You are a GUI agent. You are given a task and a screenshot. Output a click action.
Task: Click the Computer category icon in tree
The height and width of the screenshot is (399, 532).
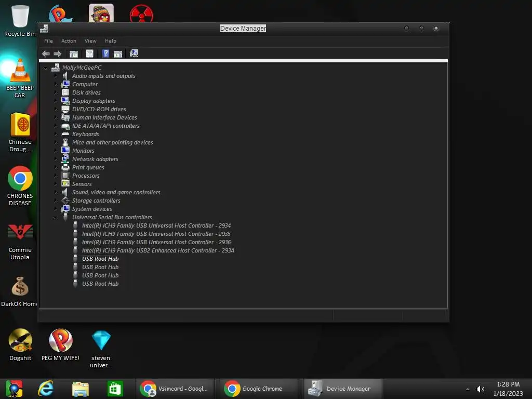coord(65,84)
